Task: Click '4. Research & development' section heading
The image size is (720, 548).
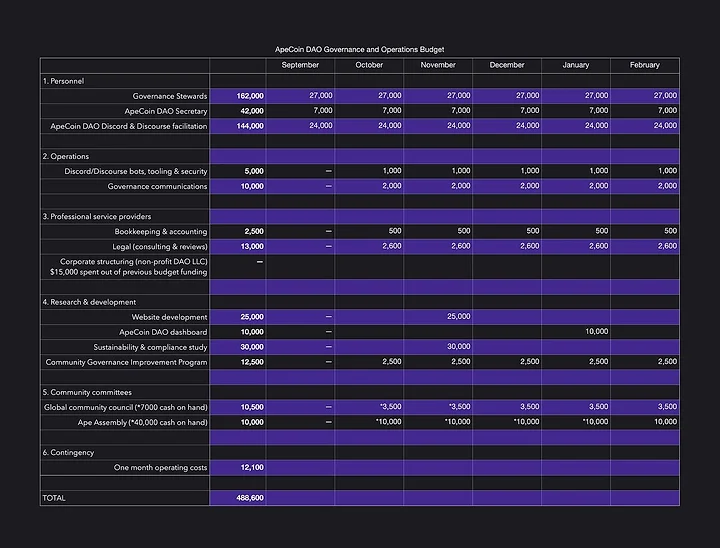Action: click(x=89, y=302)
